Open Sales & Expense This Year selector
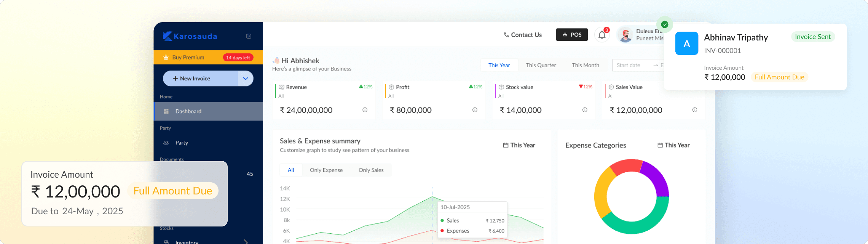 (519, 145)
